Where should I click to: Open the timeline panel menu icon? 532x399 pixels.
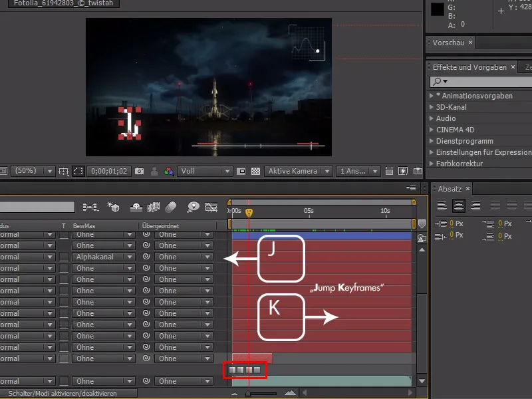click(x=411, y=188)
